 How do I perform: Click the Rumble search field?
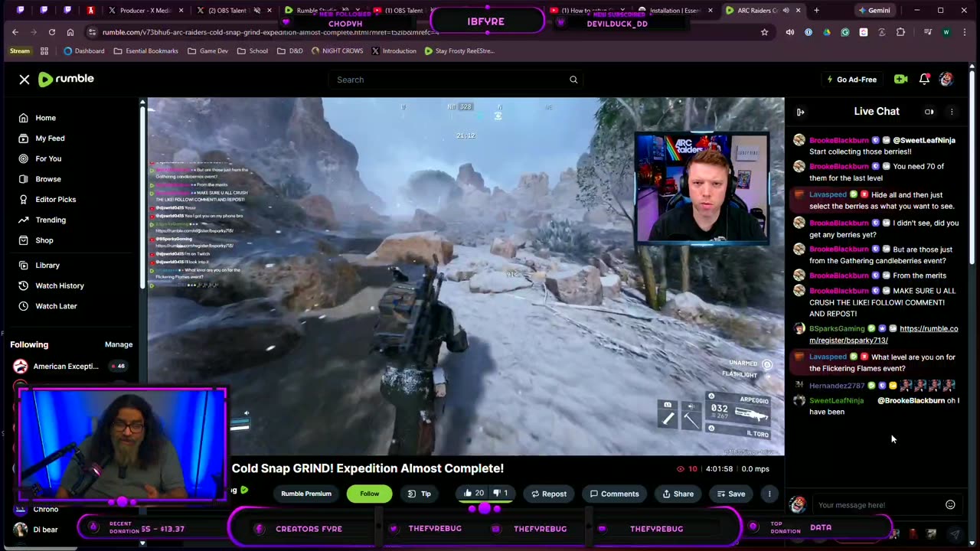(x=456, y=80)
